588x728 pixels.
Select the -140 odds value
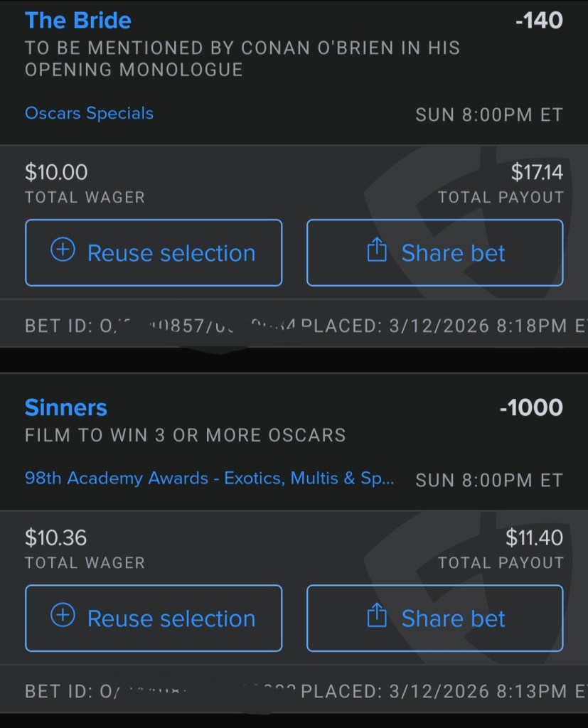[538, 20]
